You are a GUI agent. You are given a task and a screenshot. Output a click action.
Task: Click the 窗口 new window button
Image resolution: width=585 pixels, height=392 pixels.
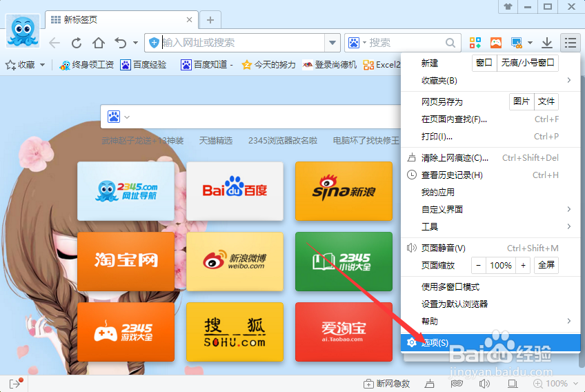(484, 63)
